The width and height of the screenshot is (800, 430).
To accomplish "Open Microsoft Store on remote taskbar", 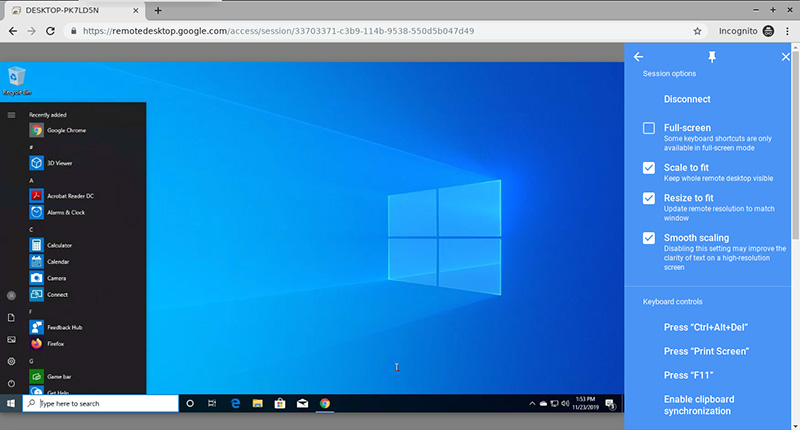I will point(280,403).
